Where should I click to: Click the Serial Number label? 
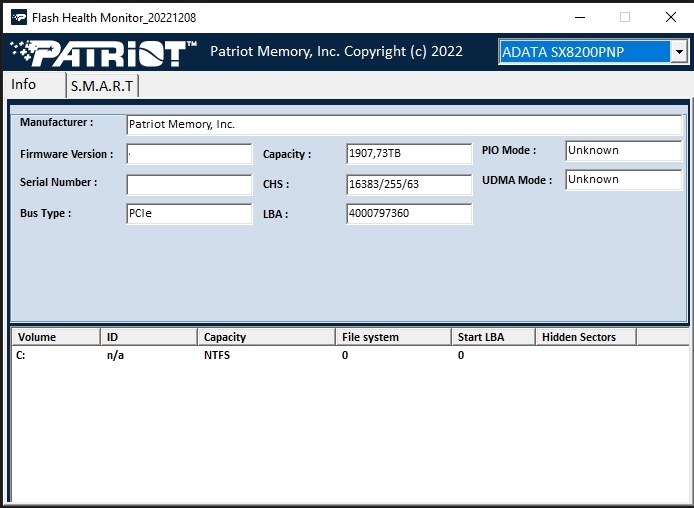pyautogui.click(x=58, y=182)
